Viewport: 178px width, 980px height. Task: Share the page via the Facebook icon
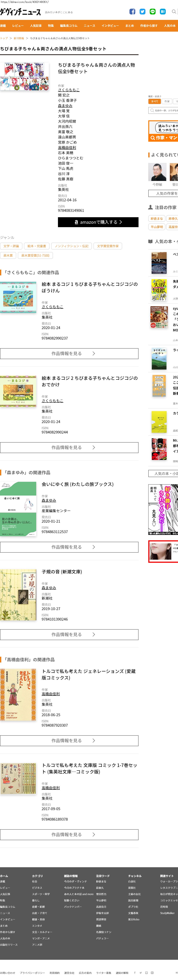132,12
